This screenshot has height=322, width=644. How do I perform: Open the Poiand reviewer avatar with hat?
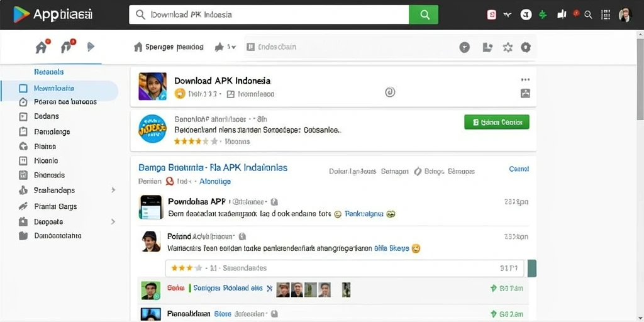pos(151,241)
